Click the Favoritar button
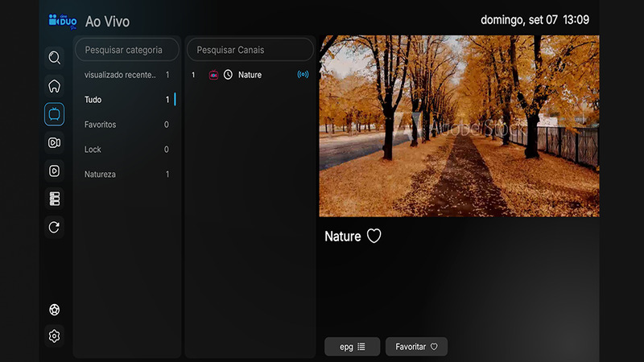This screenshot has width=644, height=362. [x=416, y=347]
